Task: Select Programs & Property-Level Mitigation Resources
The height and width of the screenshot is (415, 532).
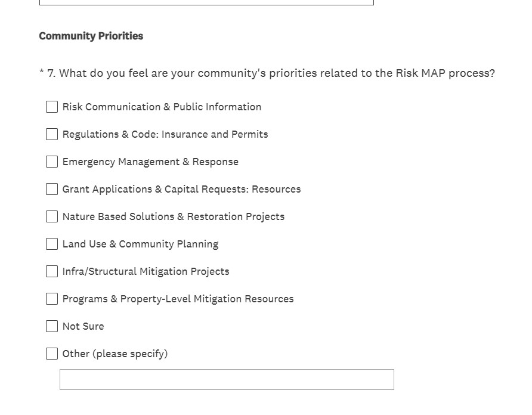Action: 52,299
